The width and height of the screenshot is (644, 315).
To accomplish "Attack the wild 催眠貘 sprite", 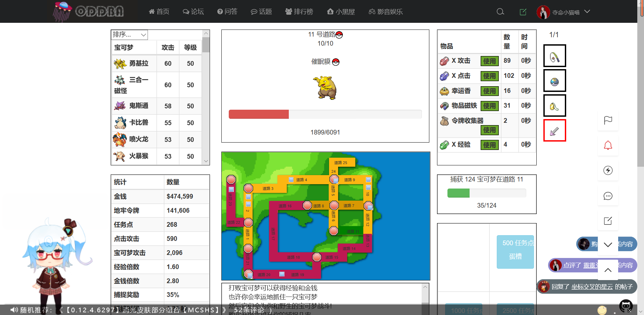I will pos(325,88).
